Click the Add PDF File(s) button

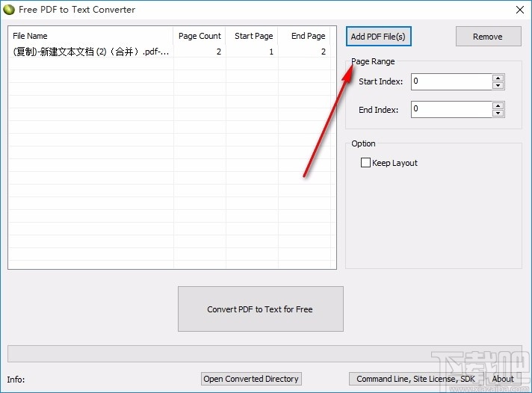tap(378, 37)
